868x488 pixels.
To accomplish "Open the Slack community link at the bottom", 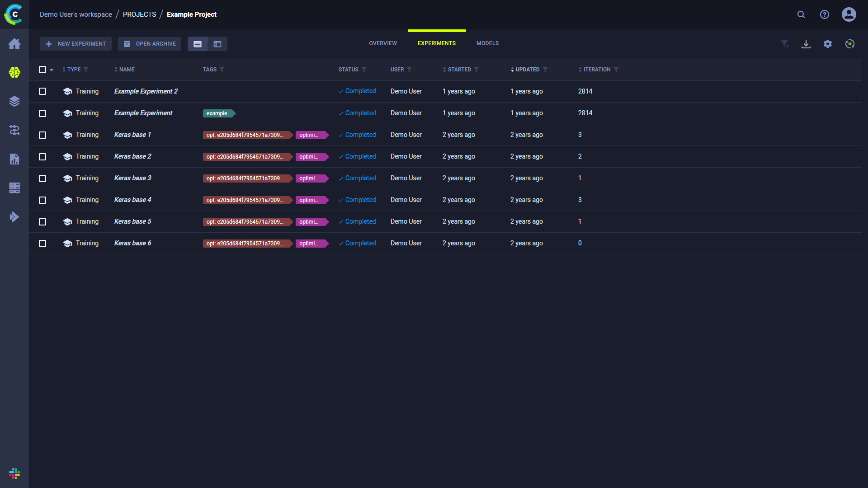I will [14, 474].
